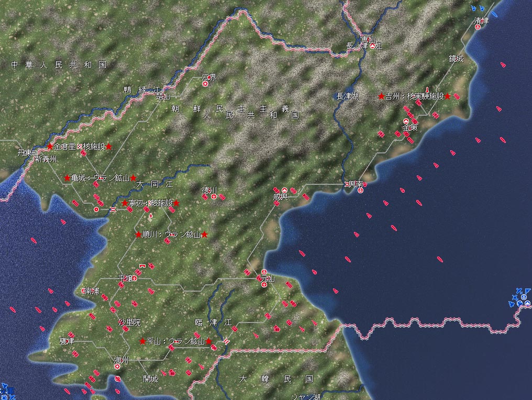Click the 平山：ウラン鉱山 label

coord(176,341)
